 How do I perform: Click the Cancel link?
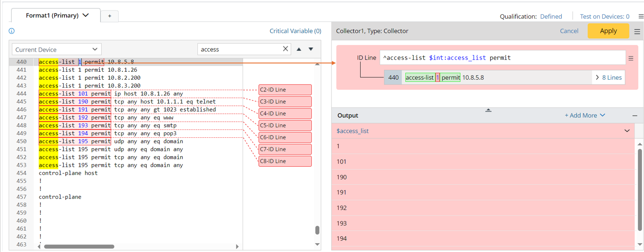569,31
